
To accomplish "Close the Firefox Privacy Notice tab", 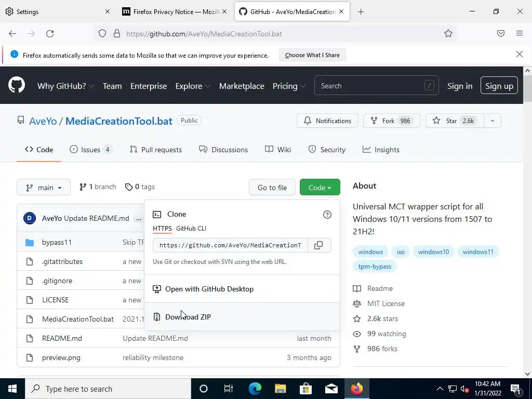I will click(224, 11).
